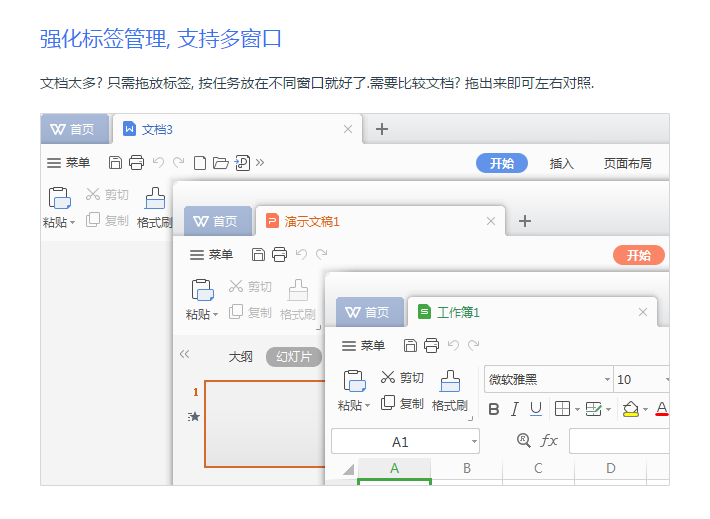Click the paste icon in 演示文稿1 window
The width and height of the screenshot is (710, 519).
(x=202, y=290)
